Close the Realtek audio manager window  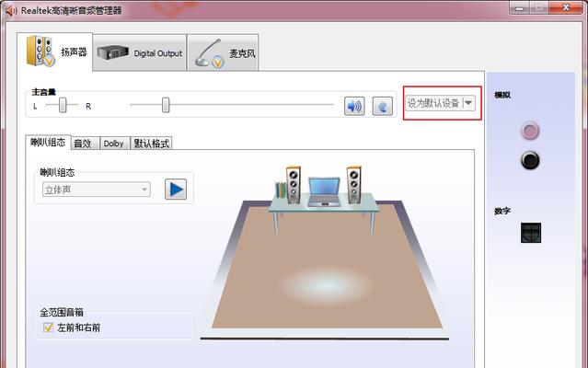click(x=566, y=7)
